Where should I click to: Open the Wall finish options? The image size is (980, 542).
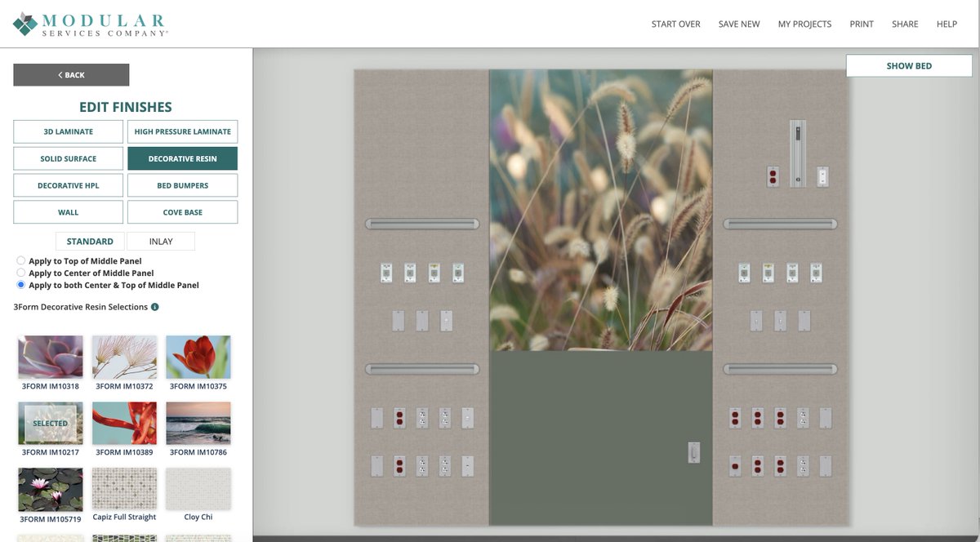[69, 212]
